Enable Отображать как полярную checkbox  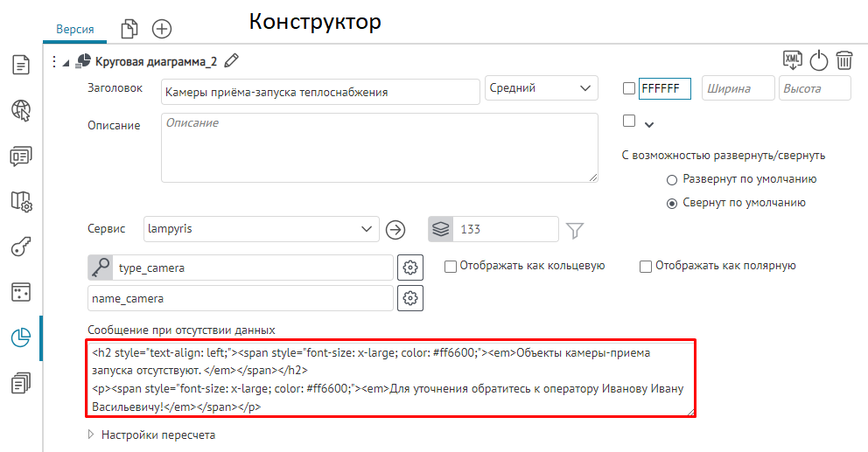(x=646, y=266)
